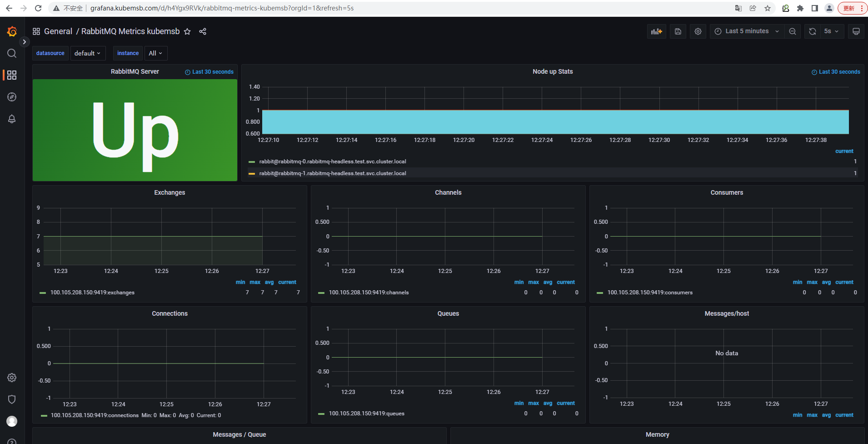Screen dimensions: 868x444
Task: Refresh the dashboard now
Action: click(x=813, y=31)
